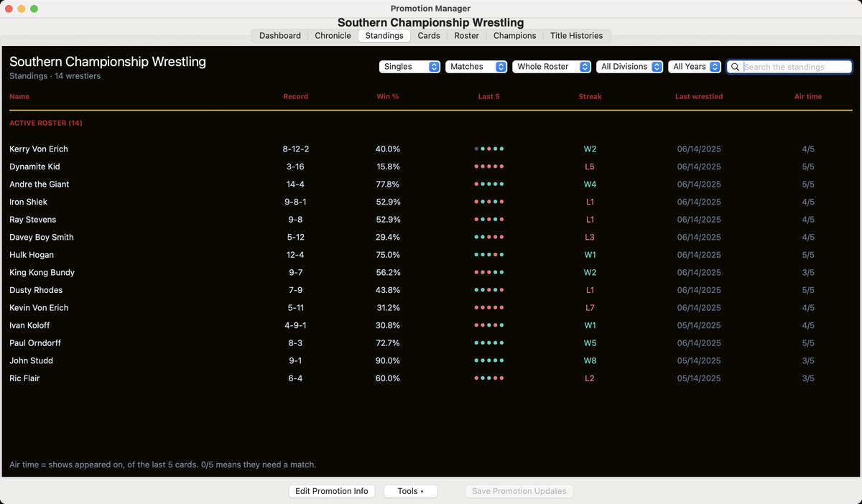Viewport: 862px width, 504px height.
Task: Open the Title Histories tab
Action: click(x=577, y=35)
